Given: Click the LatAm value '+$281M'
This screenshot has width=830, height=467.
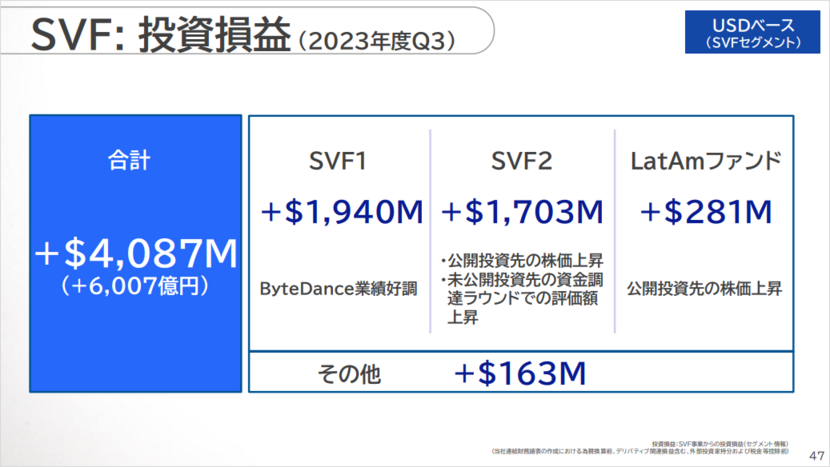Looking at the screenshot, I should coord(706,212).
